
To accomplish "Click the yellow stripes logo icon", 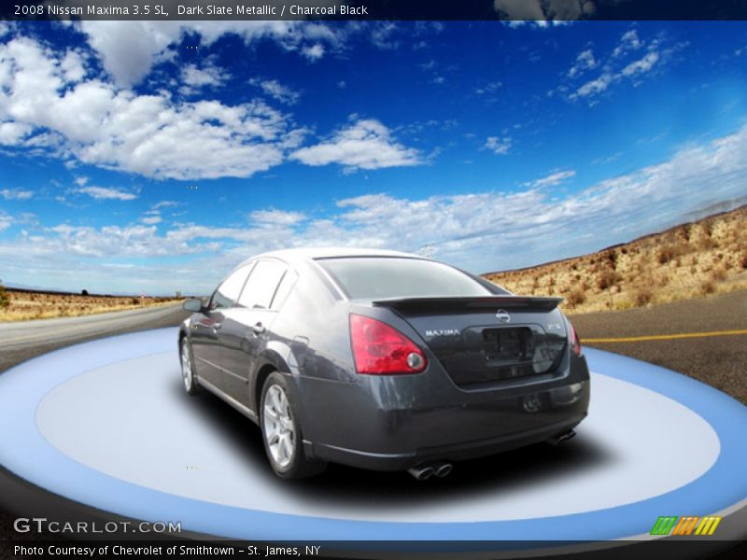I will tap(707, 525).
